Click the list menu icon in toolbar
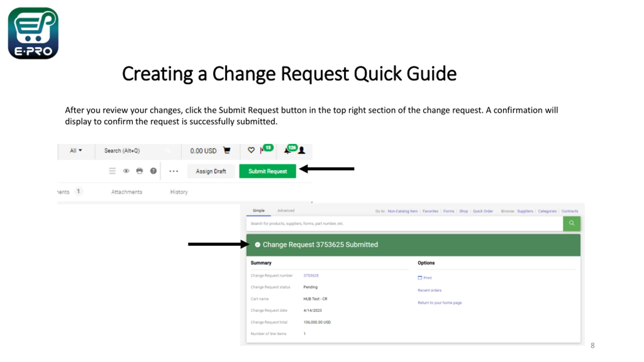This screenshot has width=644, height=362. (x=112, y=171)
